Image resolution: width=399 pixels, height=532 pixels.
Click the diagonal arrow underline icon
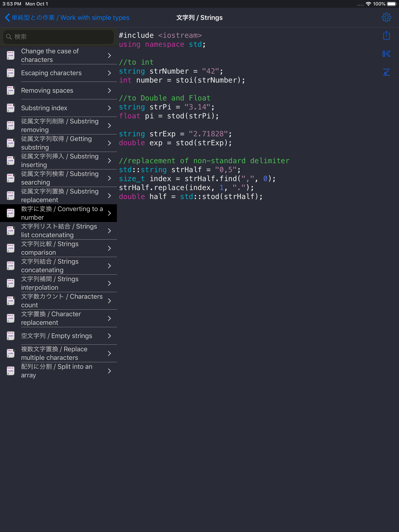click(x=386, y=72)
